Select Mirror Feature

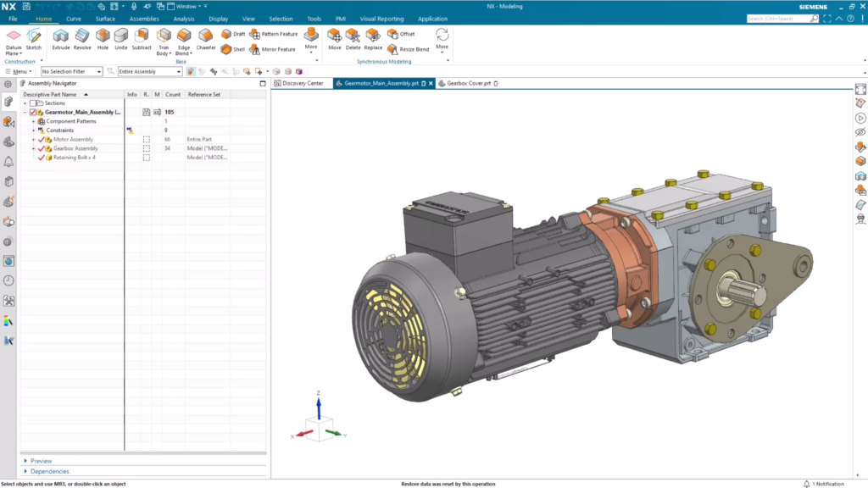coord(272,49)
